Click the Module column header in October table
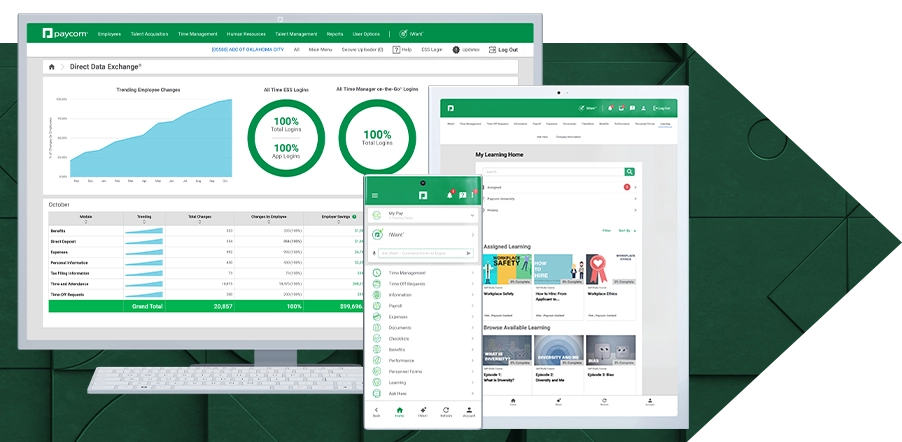The image size is (902, 442). coord(86,218)
